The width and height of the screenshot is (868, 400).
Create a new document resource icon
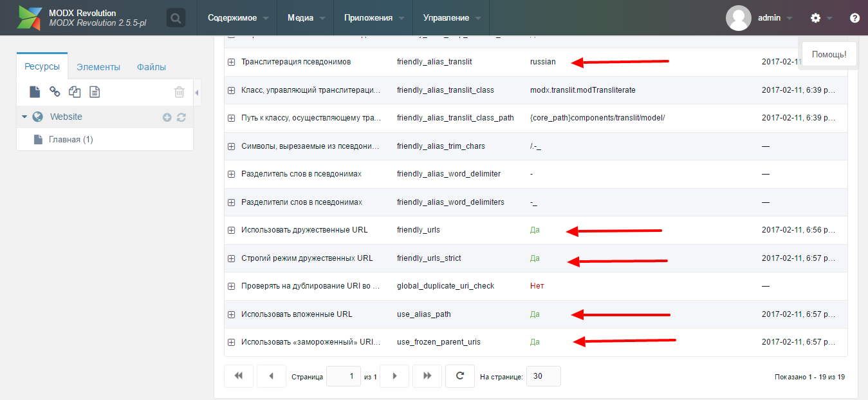[35, 92]
